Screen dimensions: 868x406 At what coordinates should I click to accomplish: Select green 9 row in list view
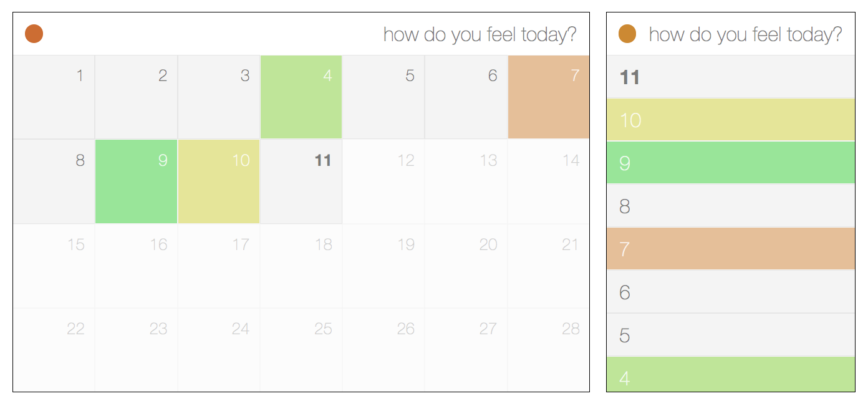click(x=731, y=163)
